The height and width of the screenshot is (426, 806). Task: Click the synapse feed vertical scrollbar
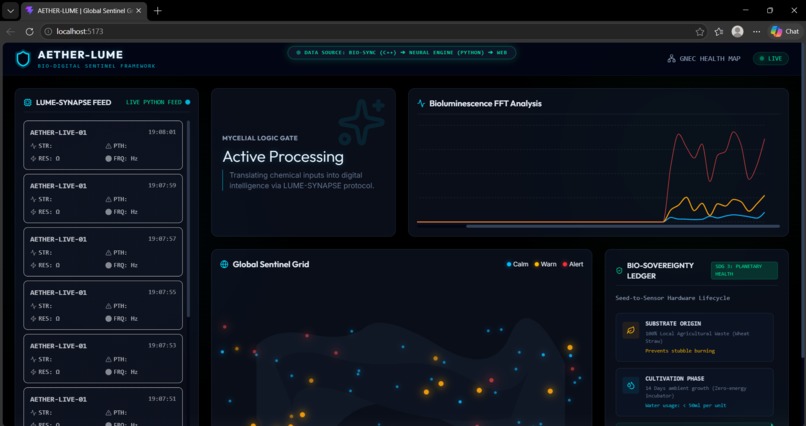point(188,218)
